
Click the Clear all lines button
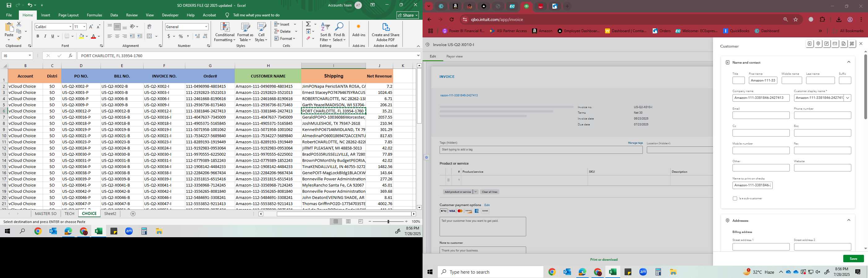coord(489,192)
